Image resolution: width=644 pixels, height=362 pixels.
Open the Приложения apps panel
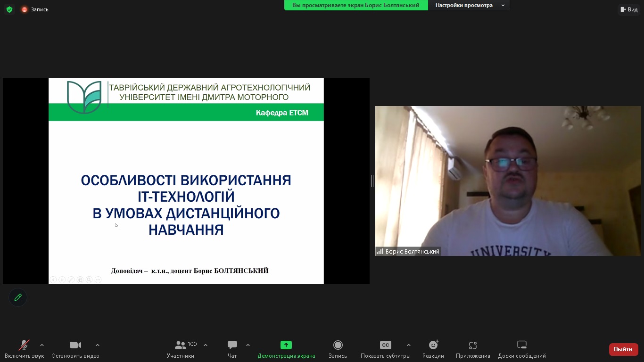click(x=473, y=349)
